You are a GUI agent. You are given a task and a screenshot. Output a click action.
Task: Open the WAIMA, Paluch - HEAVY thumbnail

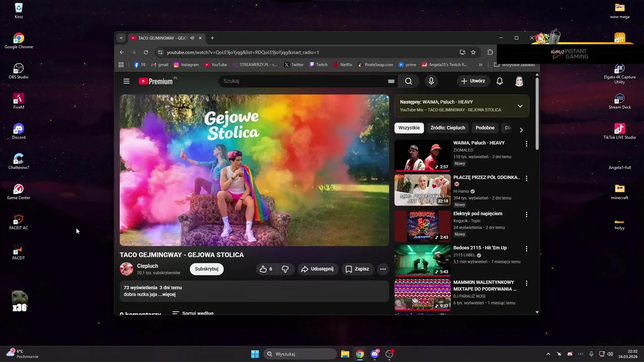click(x=423, y=155)
